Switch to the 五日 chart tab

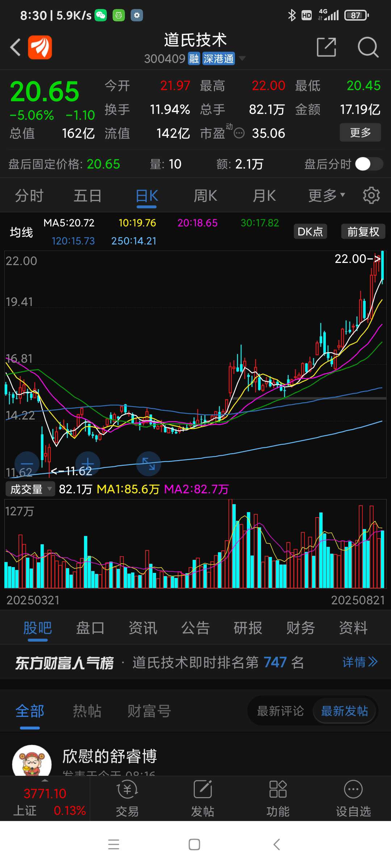88,196
